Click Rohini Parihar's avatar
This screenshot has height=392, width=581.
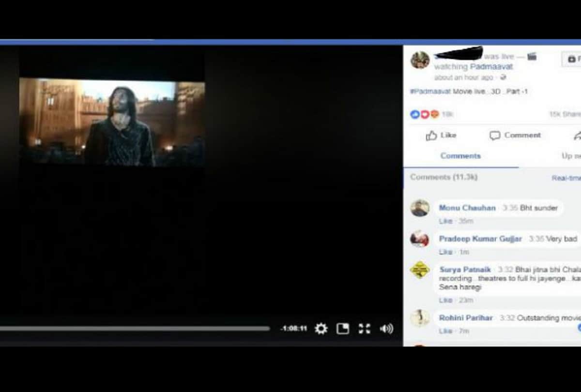(420, 318)
